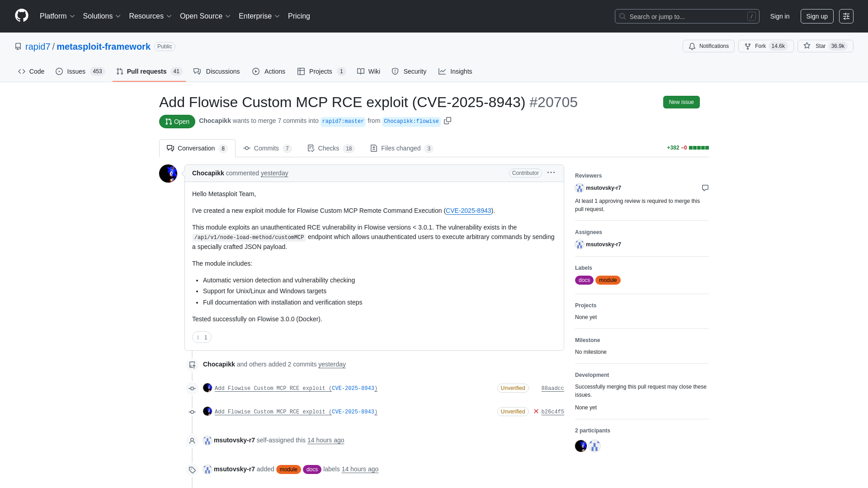Follow the CVE-2025-8943 link
Screen dimensions: 868x488
pos(468,211)
